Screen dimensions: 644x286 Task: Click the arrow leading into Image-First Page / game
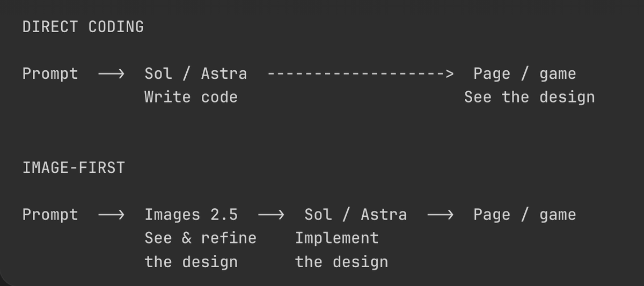tap(441, 215)
